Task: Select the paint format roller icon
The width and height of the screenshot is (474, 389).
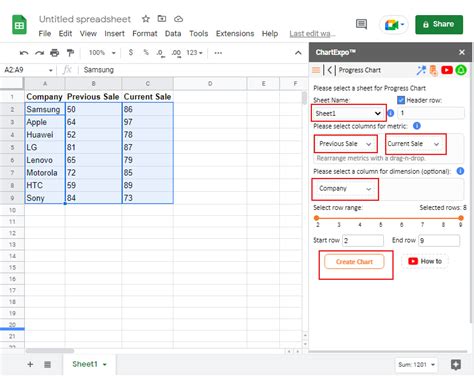Action: click(x=70, y=53)
